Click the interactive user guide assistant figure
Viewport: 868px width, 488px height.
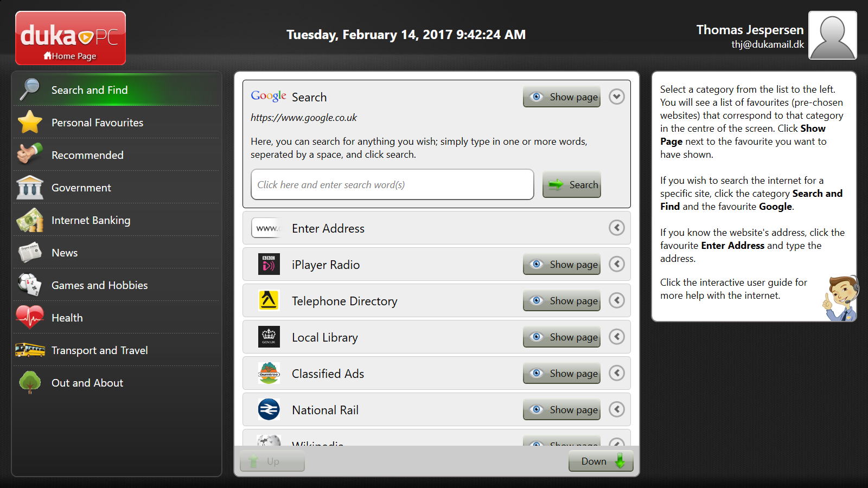pos(840,299)
